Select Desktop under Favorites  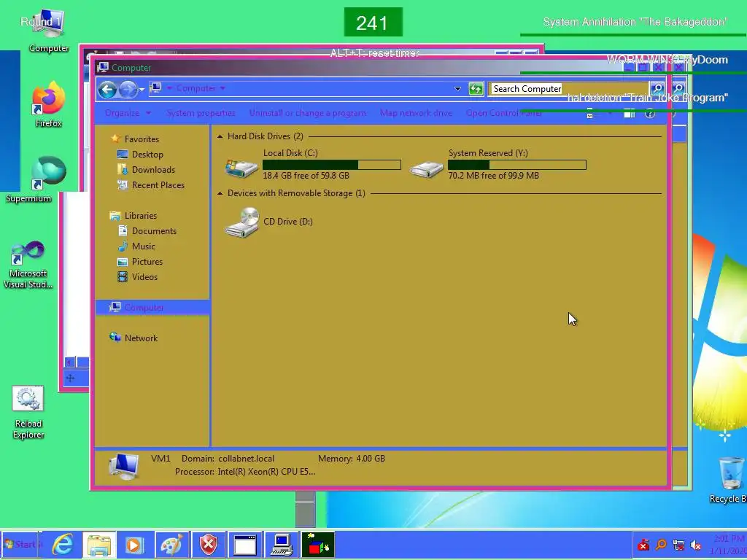(x=147, y=155)
